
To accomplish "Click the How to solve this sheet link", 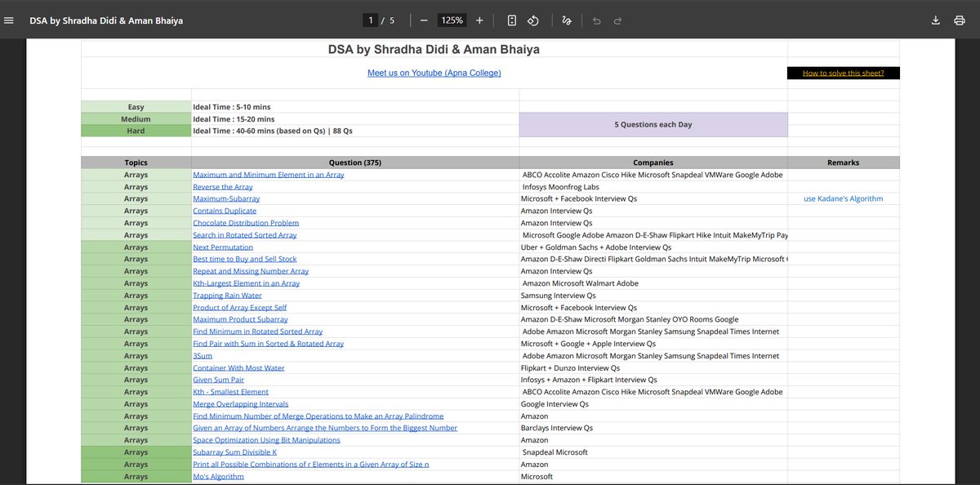I will (x=843, y=73).
